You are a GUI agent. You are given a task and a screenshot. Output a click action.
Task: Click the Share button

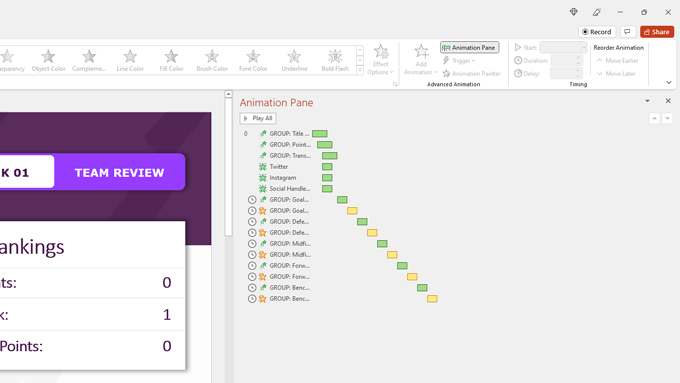(x=657, y=32)
